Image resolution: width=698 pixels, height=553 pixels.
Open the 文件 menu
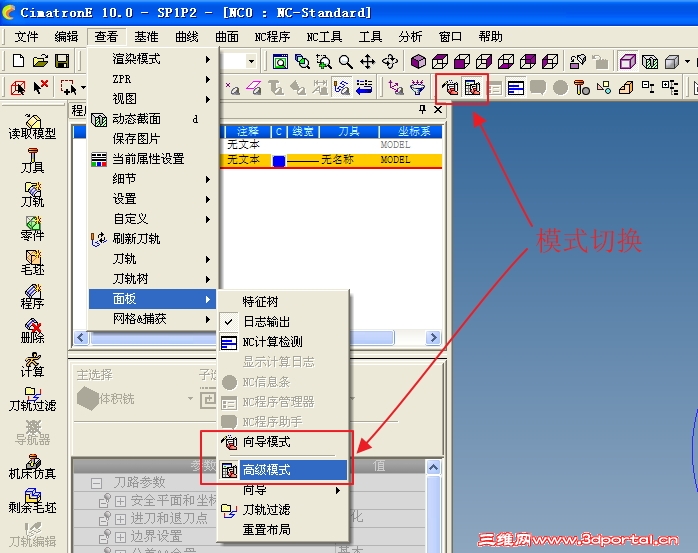[x=26, y=37]
